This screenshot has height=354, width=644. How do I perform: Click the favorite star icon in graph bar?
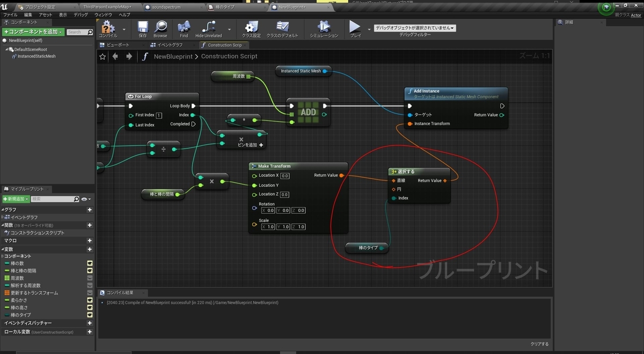(x=103, y=56)
